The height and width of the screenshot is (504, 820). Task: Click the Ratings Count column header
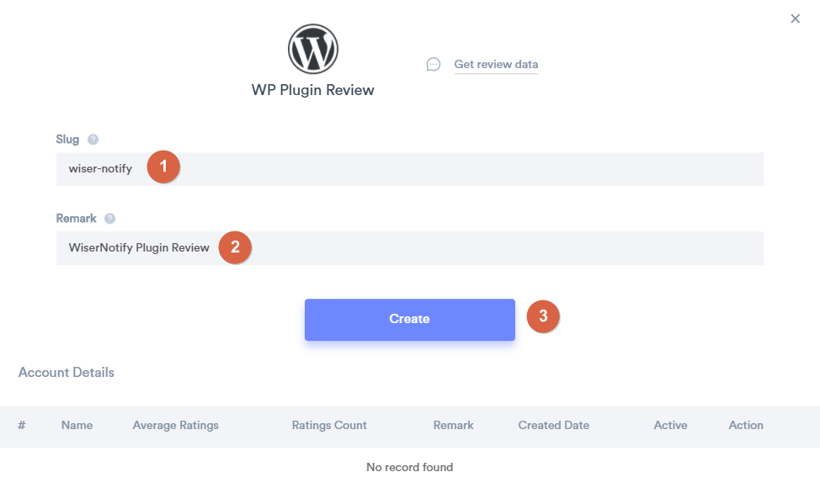[x=329, y=426]
